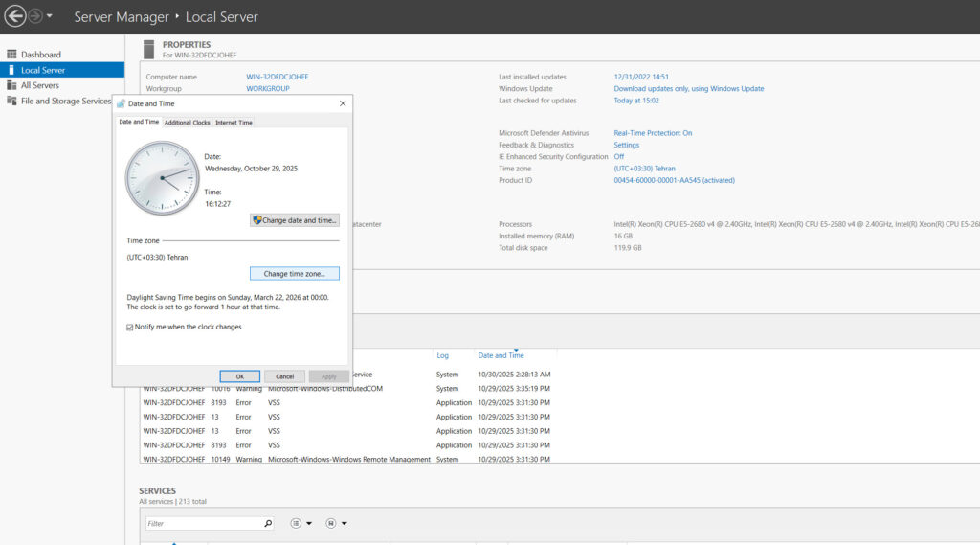Click the Real-Time Protection: On link
Image resolution: width=980 pixels, height=545 pixels.
(653, 133)
